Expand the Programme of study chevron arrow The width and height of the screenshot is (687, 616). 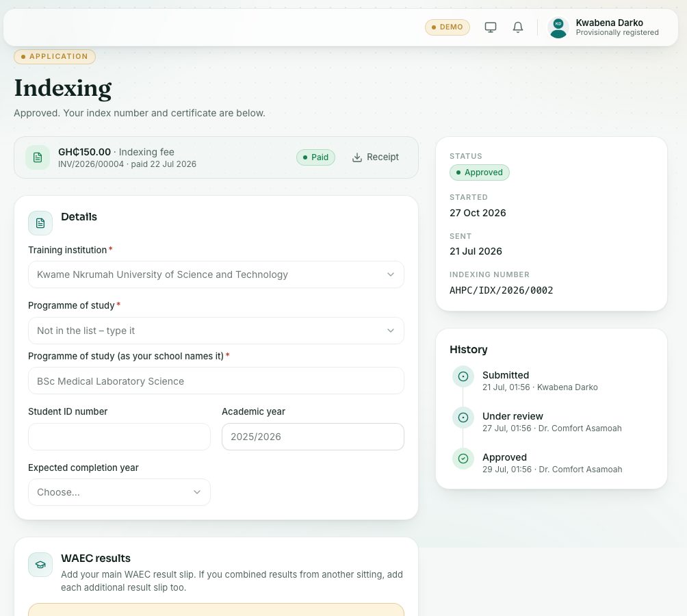pyautogui.click(x=391, y=331)
